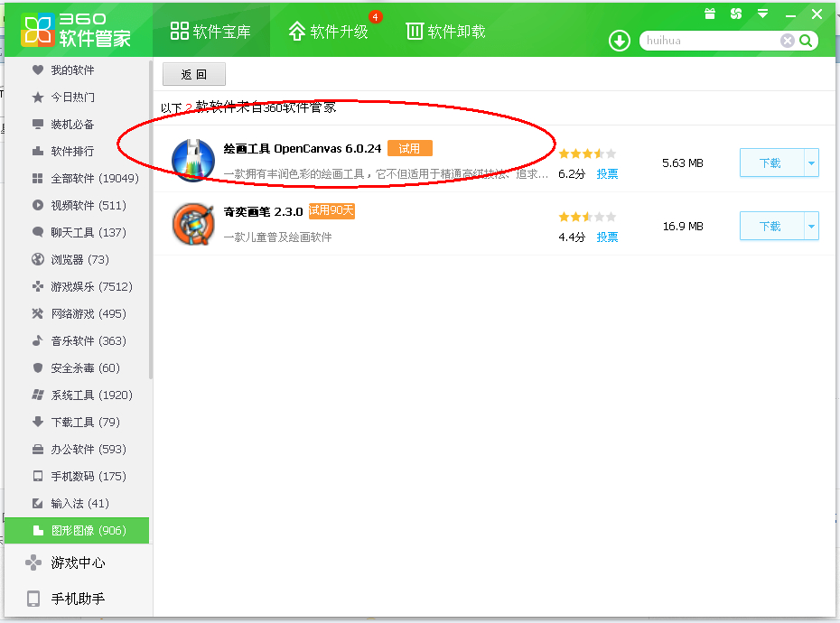
Task: Open the main menu dropdown in title bar
Action: (763, 14)
